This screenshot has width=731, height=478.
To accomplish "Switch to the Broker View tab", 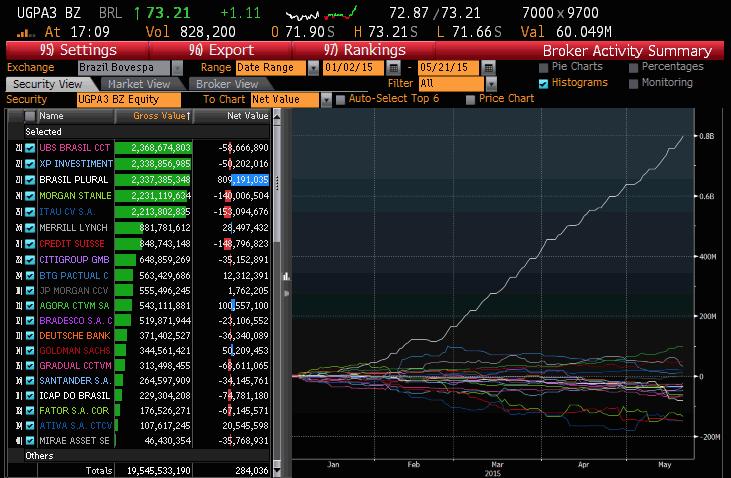I will 226,84.
